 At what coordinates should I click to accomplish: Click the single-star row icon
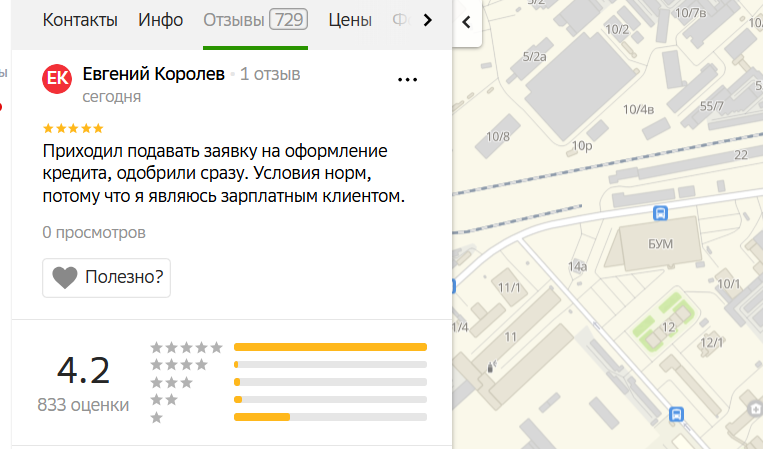(x=156, y=417)
